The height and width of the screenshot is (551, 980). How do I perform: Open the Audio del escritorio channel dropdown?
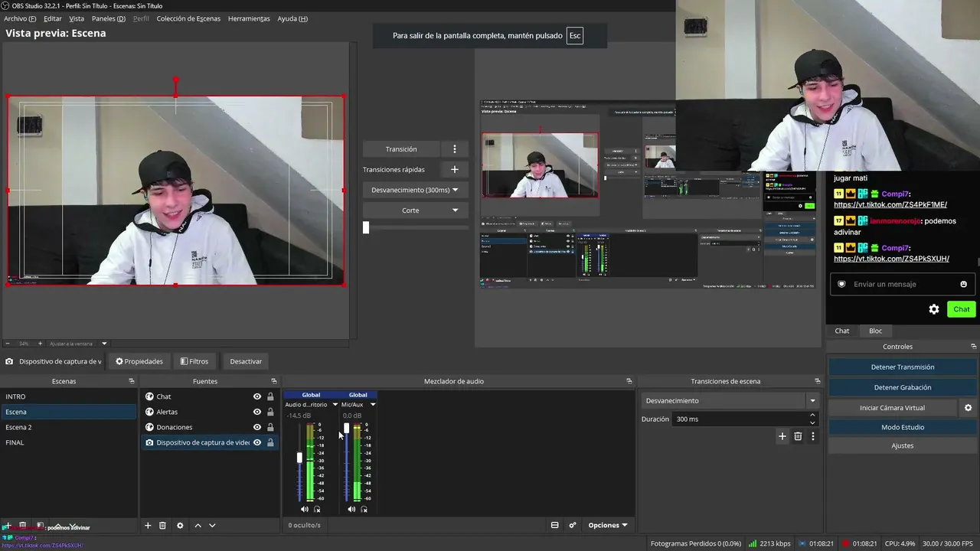click(335, 405)
